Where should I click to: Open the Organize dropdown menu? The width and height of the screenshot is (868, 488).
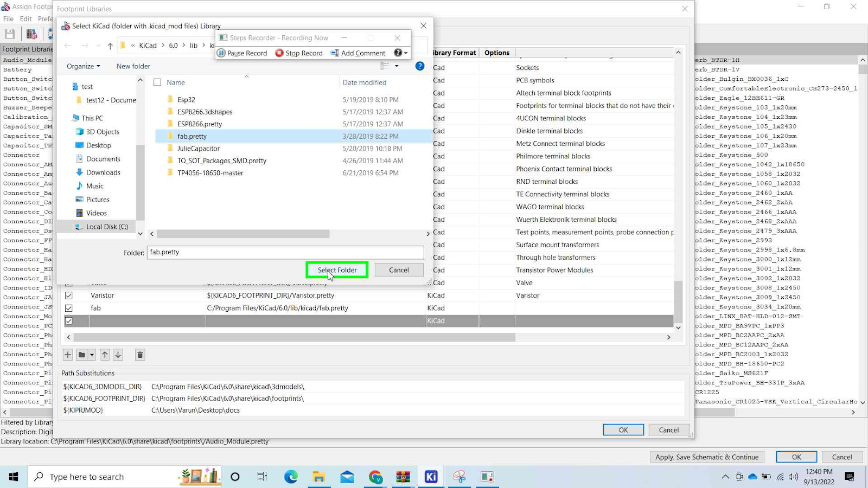[x=83, y=66]
